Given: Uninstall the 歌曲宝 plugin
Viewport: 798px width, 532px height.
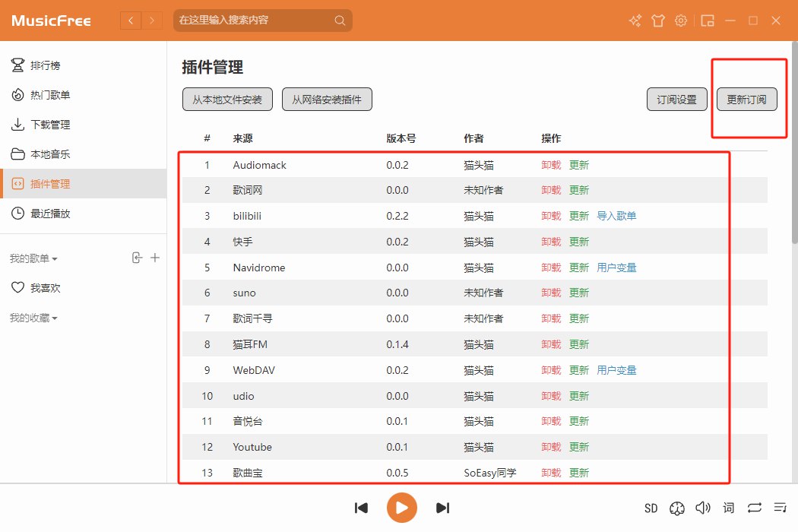Looking at the screenshot, I should 551,473.
